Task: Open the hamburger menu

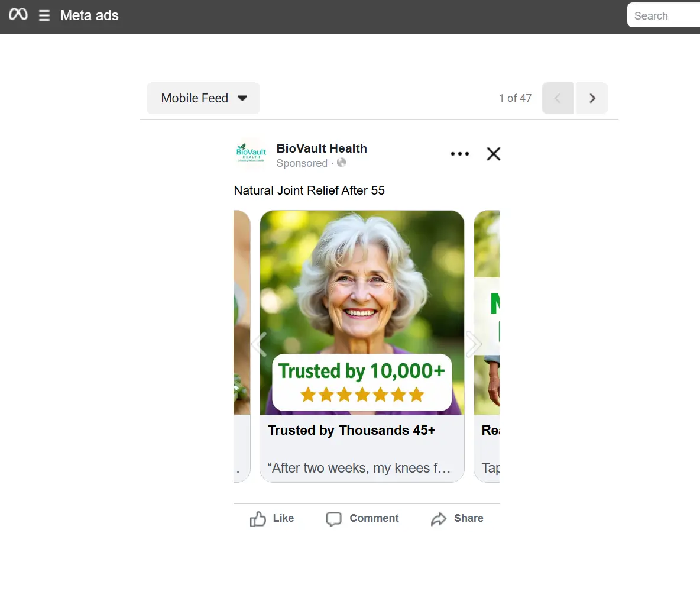Action: (x=44, y=15)
